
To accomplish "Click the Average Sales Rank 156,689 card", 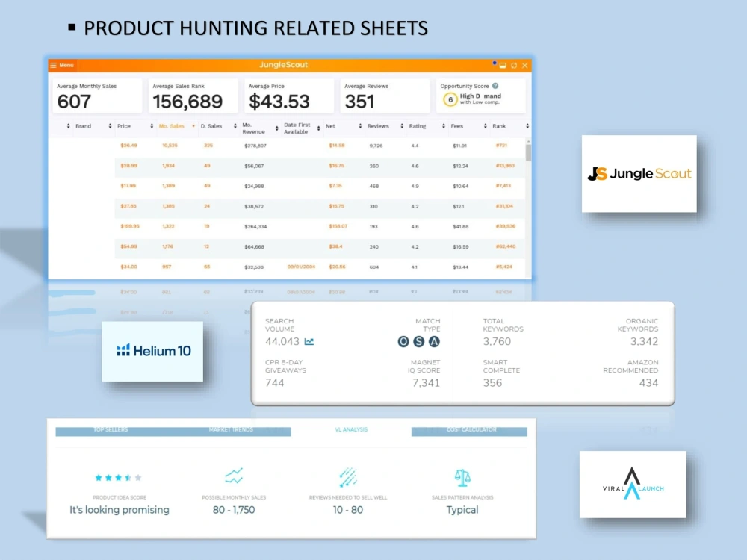I will tap(193, 96).
